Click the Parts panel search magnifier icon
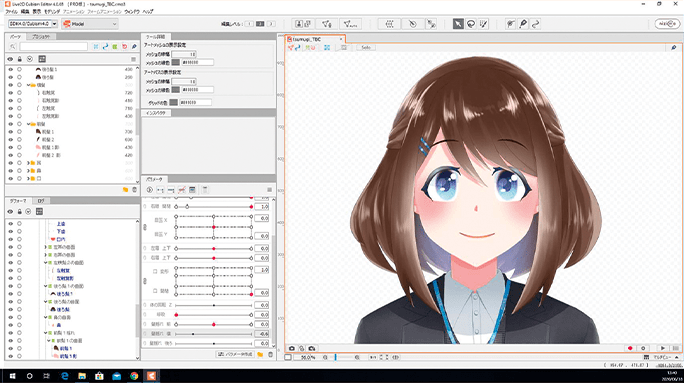 point(13,46)
